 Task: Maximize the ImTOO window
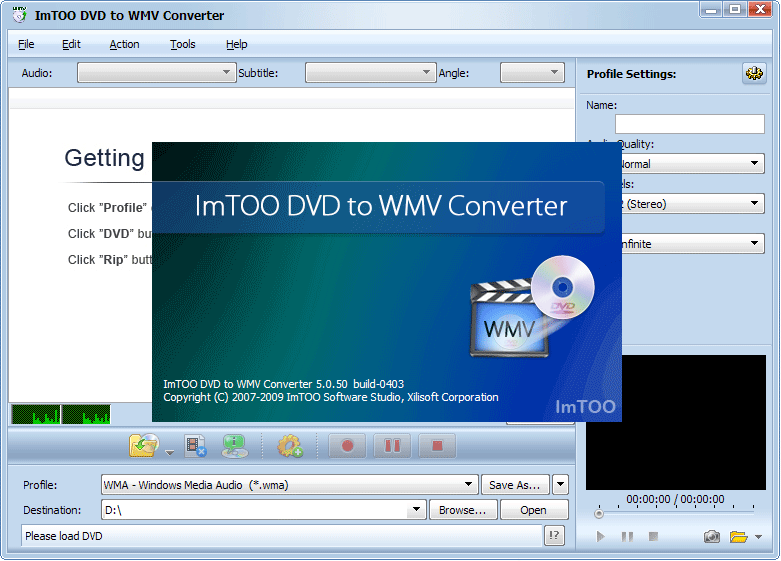(735, 9)
